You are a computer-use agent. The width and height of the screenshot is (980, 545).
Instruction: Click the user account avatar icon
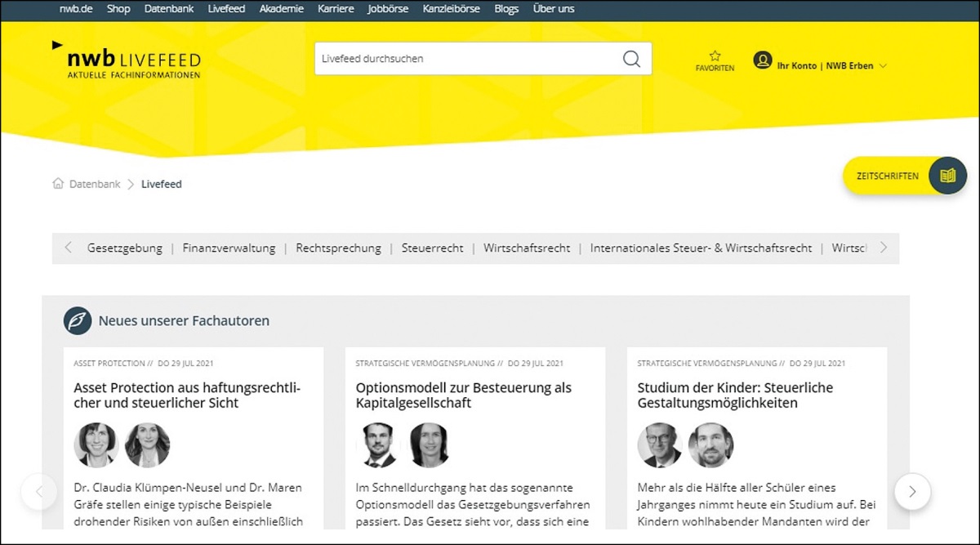point(763,60)
